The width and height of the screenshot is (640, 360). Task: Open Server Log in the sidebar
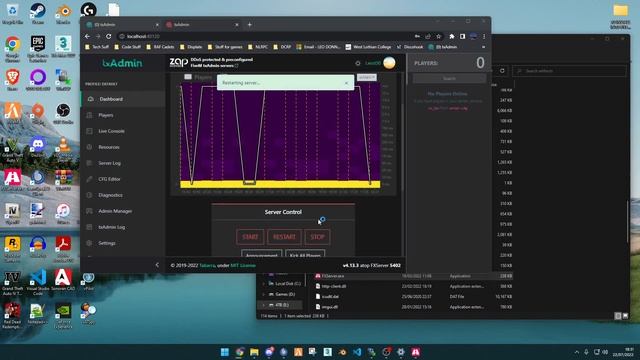tap(123, 163)
